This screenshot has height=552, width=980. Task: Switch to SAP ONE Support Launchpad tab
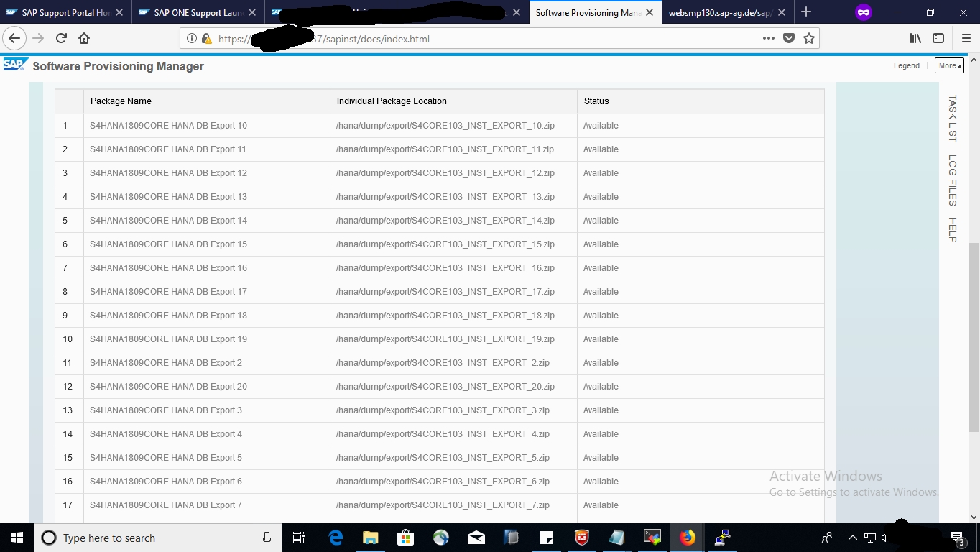coord(192,12)
